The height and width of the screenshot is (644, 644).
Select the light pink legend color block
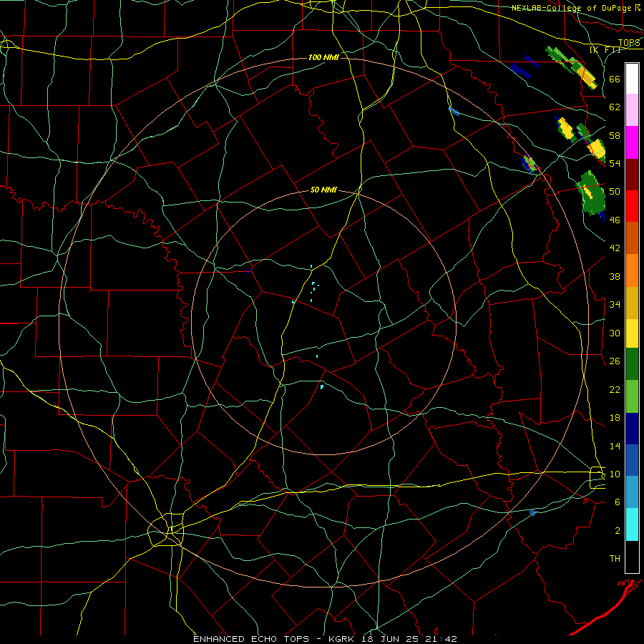(x=632, y=110)
